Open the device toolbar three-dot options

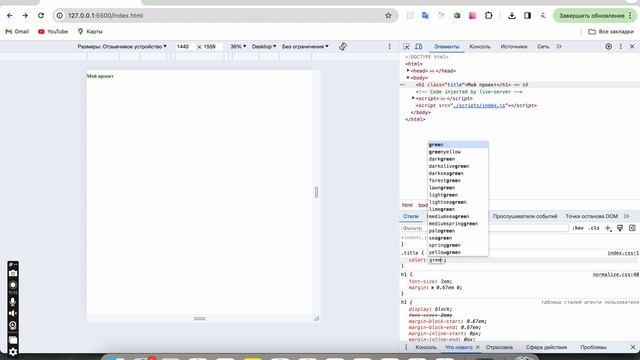(x=389, y=47)
